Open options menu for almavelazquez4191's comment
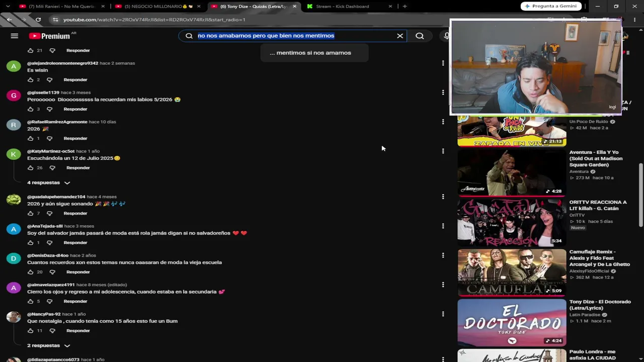The image size is (644, 362). [x=443, y=285]
